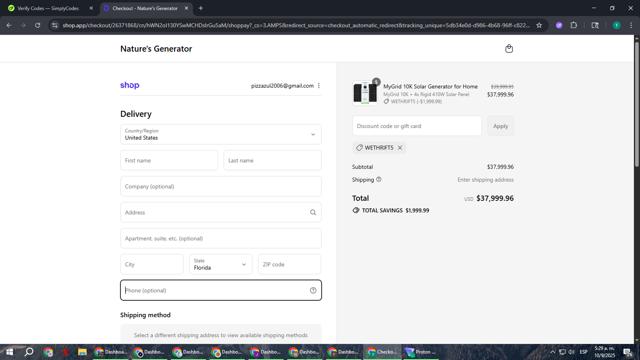The image size is (640, 360).
Task: Click the First name field
Action: click(169, 160)
